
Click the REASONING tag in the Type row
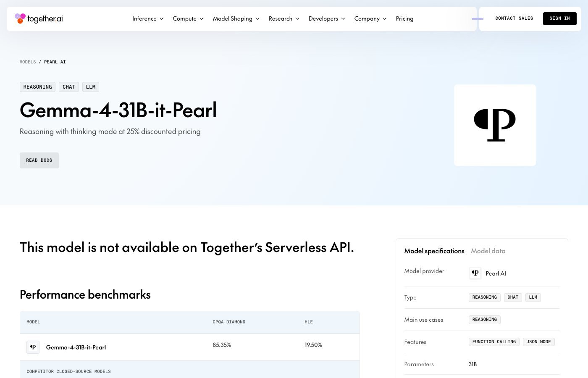pyautogui.click(x=485, y=297)
